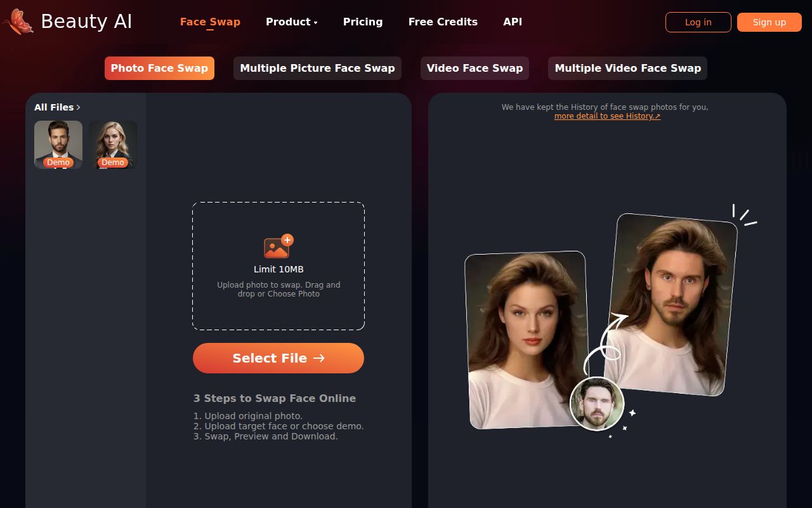Navigate to the API page
Viewport: 812px width, 508px height.
pos(513,22)
